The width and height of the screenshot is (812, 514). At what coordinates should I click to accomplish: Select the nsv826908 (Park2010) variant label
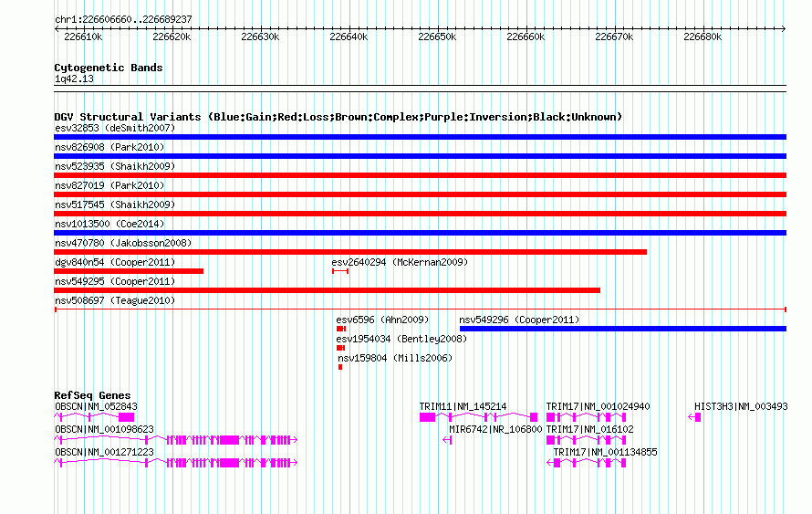109,147
